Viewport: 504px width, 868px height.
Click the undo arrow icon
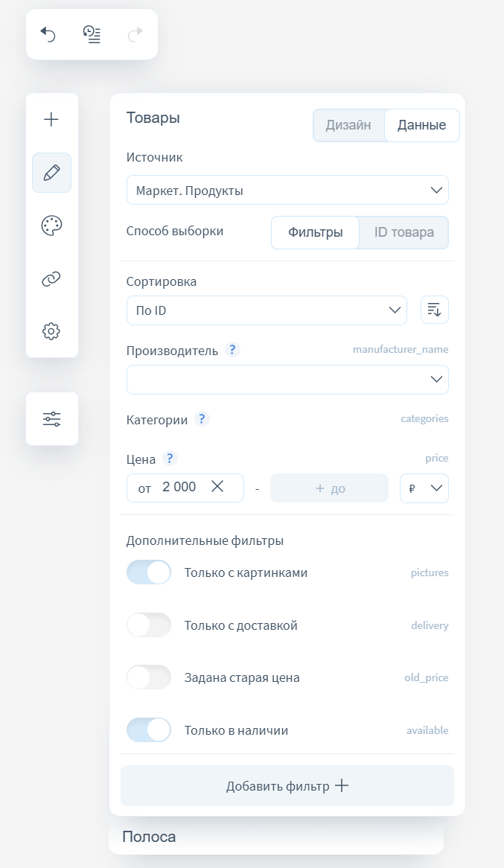[48, 34]
